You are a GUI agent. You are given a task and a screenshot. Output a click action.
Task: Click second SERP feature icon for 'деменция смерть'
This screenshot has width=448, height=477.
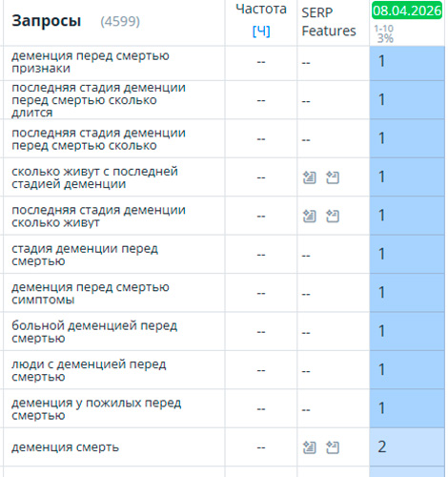[x=333, y=447]
